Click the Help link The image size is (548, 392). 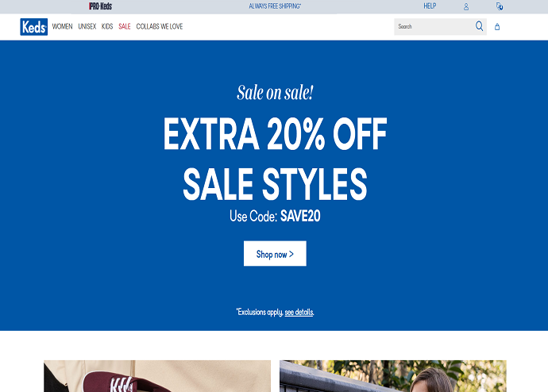coord(430,6)
